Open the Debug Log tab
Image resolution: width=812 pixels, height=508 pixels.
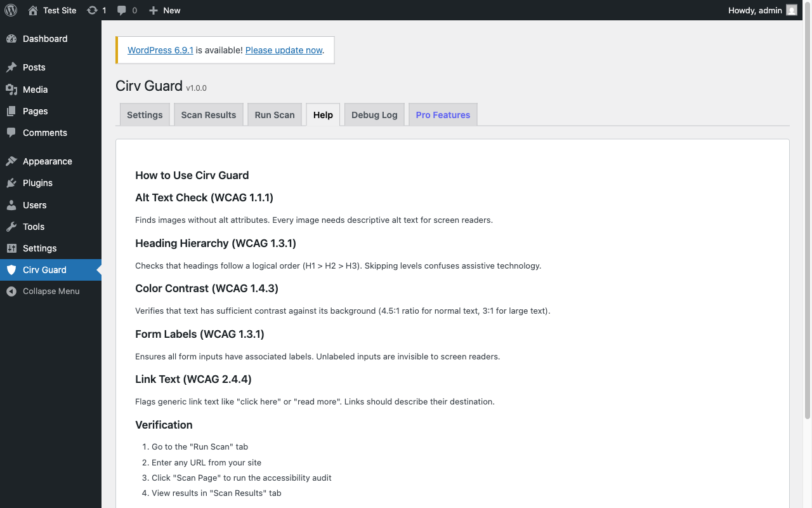point(374,114)
